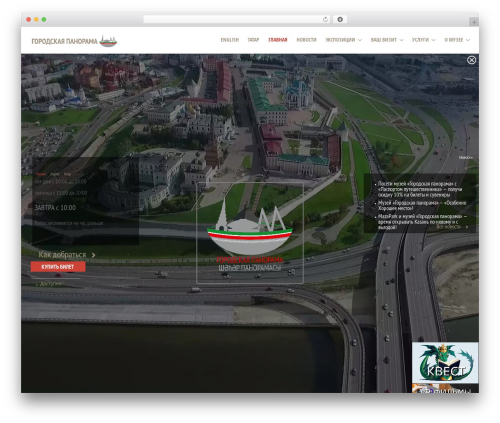Click the Все новости link
This screenshot has height=423, width=500.
click(x=448, y=227)
